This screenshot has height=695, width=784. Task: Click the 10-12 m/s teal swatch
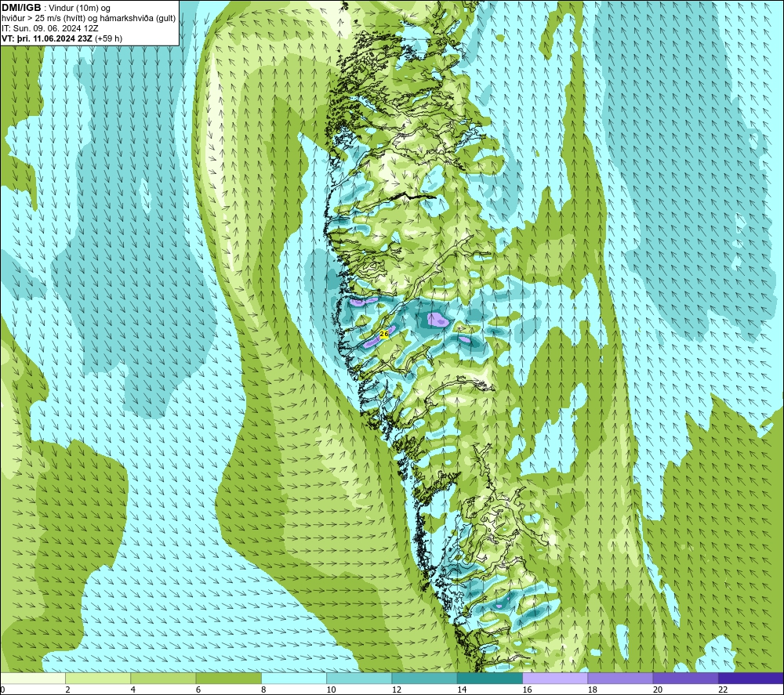[359, 678]
